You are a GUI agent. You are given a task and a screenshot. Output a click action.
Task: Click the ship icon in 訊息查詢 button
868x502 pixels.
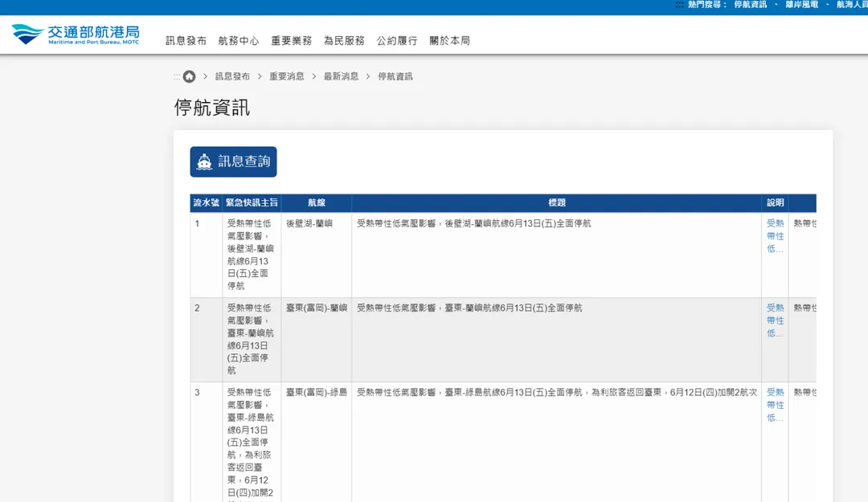pyautogui.click(x=204, y=161)
